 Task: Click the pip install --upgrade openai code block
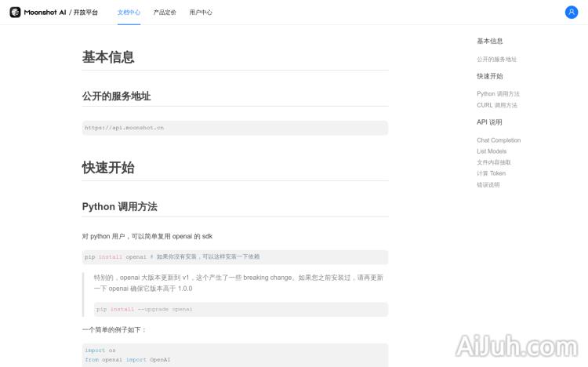241,310
